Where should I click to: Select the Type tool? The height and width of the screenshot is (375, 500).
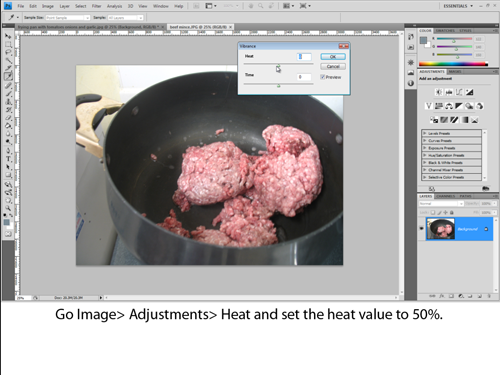[x=8, y=159]
